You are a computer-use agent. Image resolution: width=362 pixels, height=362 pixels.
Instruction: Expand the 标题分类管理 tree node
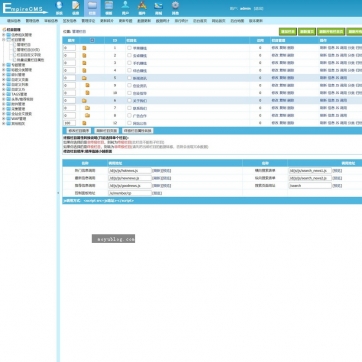[4, 70]
